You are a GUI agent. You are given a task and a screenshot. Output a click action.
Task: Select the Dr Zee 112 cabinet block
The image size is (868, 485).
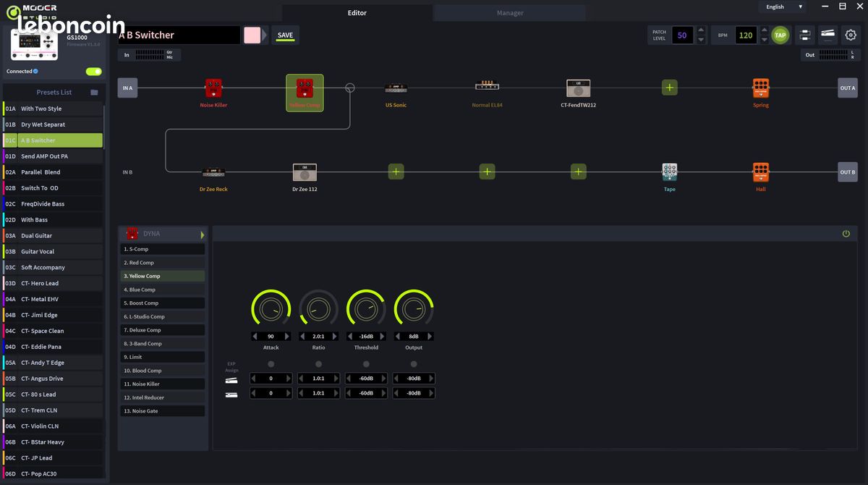tap(305, 172)
